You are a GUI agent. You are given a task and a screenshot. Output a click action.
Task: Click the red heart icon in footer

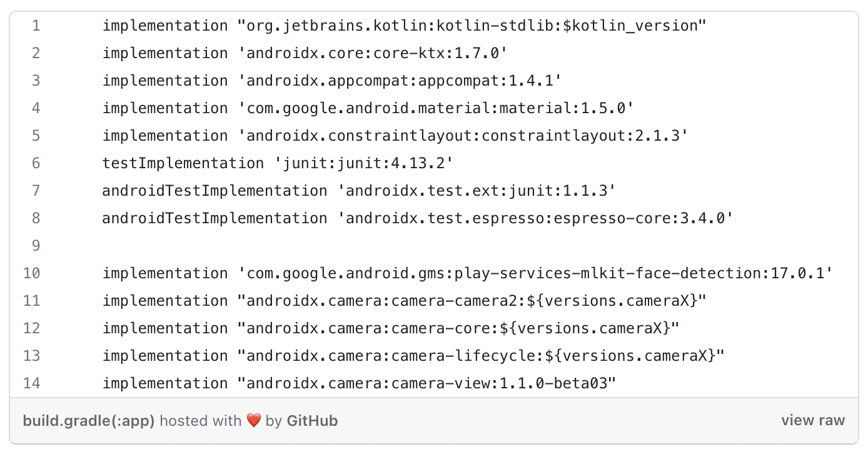(253, 421)
